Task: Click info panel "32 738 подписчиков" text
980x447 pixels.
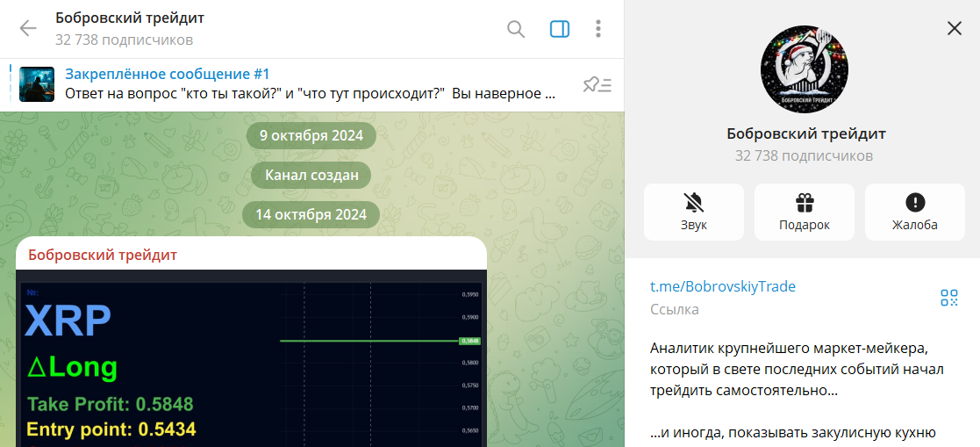Action: 804,155
